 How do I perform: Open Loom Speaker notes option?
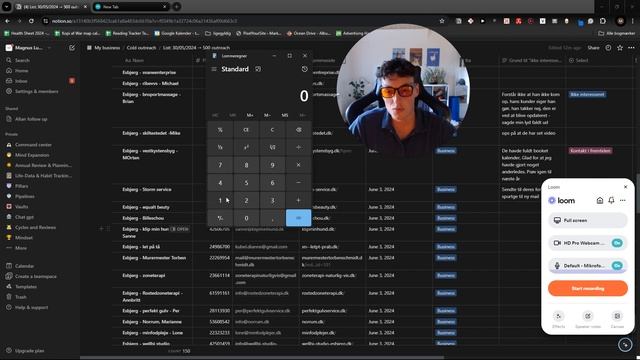click(588, 319)
